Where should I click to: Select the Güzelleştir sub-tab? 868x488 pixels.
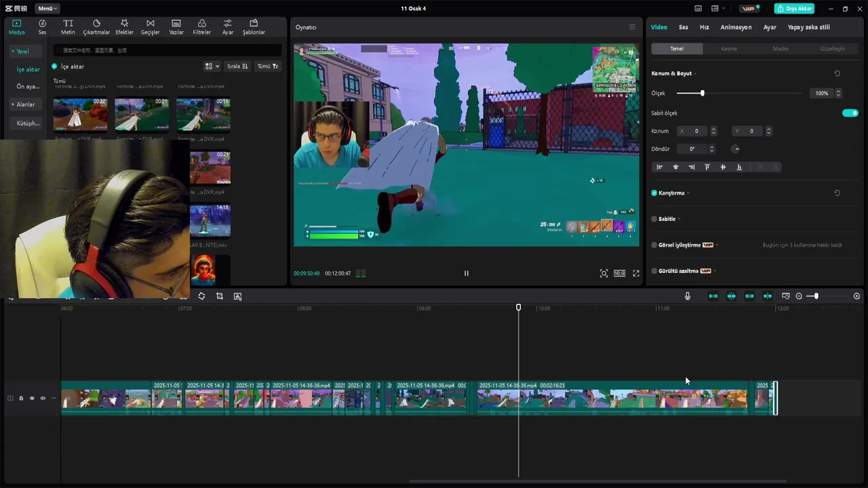pos(833,49)
